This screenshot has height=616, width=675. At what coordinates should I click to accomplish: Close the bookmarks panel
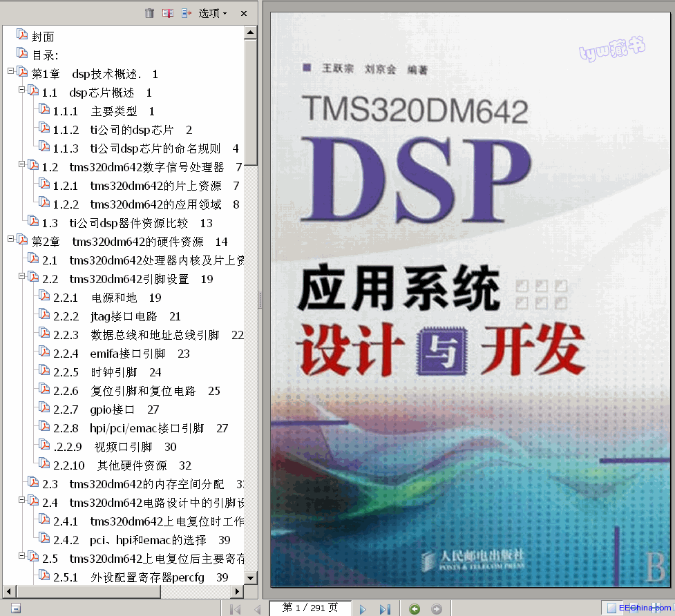[244, 13]
